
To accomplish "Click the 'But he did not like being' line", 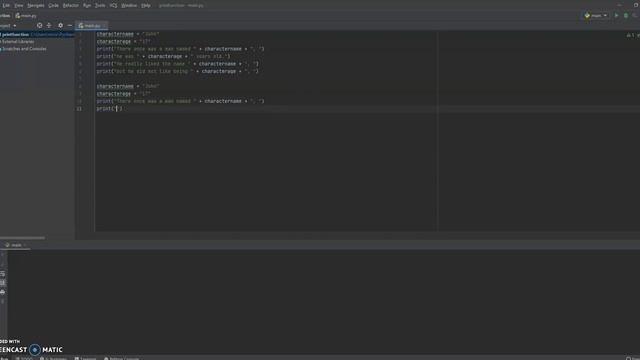I will [x=178, y=71].
